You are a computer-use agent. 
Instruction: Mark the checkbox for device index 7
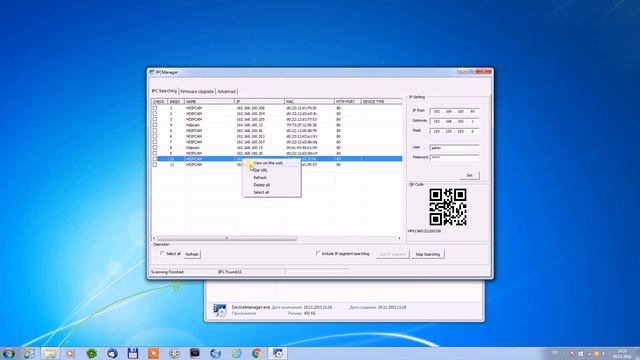pyautogui.click(x=155, y=142)
